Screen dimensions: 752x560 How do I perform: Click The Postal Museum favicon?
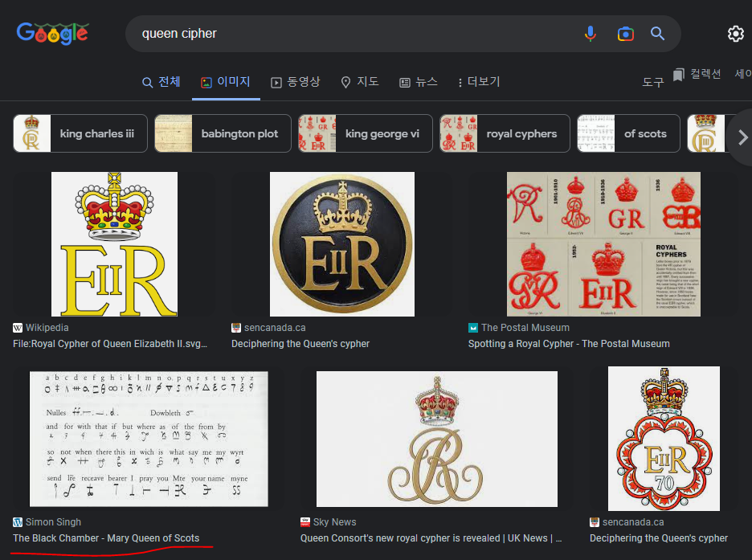[x=473, y=328]
